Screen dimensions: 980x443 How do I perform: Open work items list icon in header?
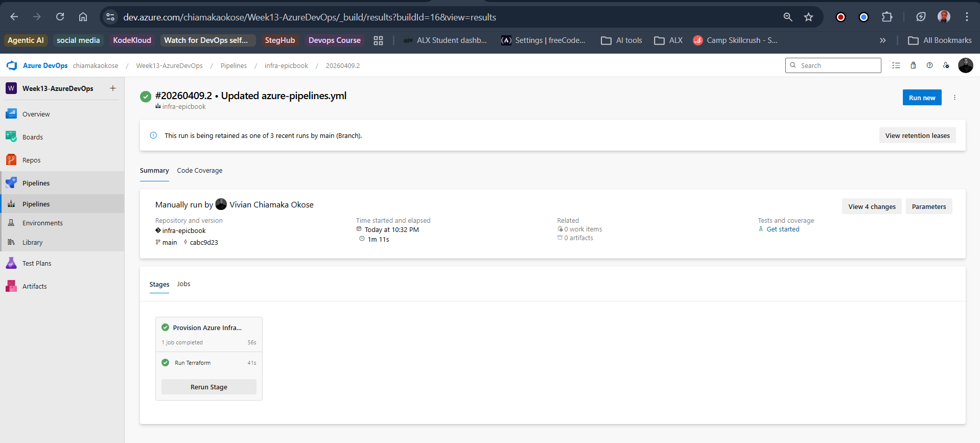click(896, 65)
